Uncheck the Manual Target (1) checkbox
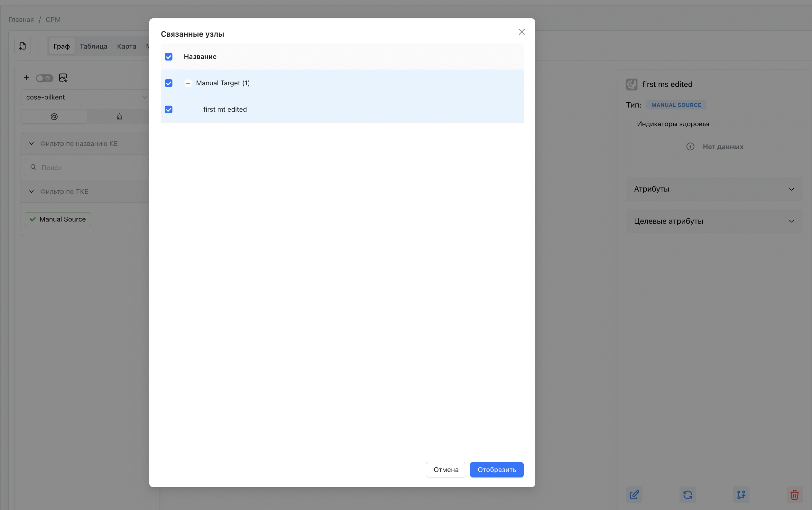Image resolution: width=812 pixels, height=510 pixels. tap(169, 83)
